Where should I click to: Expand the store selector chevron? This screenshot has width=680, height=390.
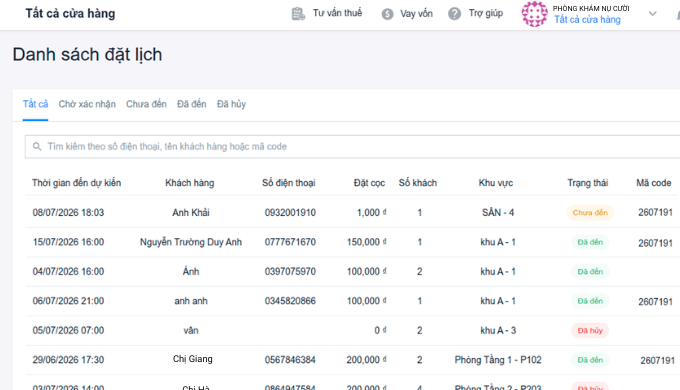652,14
